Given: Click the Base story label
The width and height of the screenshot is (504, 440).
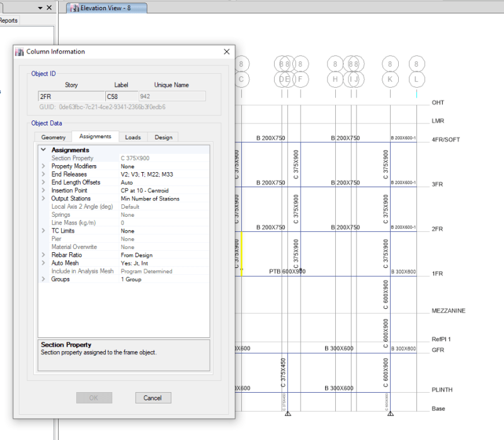Looking at the screenshot, I should click(x=438, y=408).
